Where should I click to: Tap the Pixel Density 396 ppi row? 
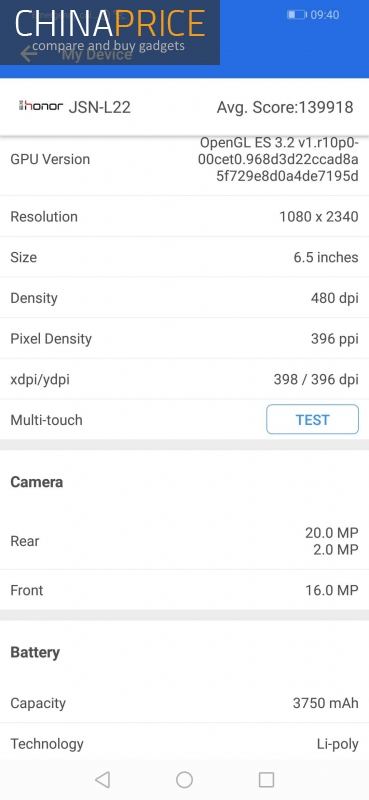pyautogui.click(x=184, y=338)
